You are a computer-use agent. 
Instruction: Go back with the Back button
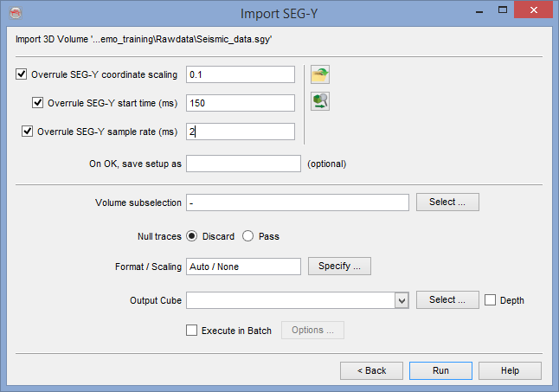(x=371, y=370)
